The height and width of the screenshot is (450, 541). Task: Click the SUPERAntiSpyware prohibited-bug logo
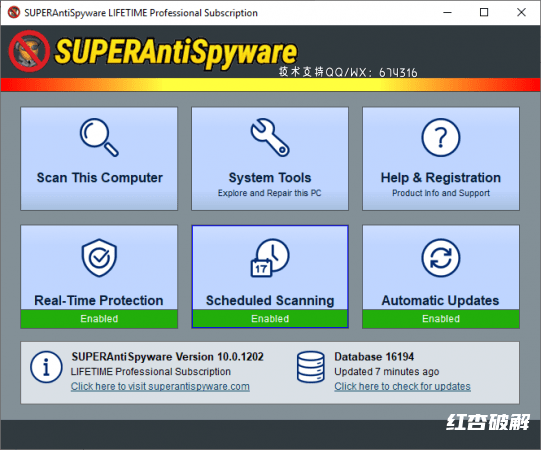coord(29,51)
